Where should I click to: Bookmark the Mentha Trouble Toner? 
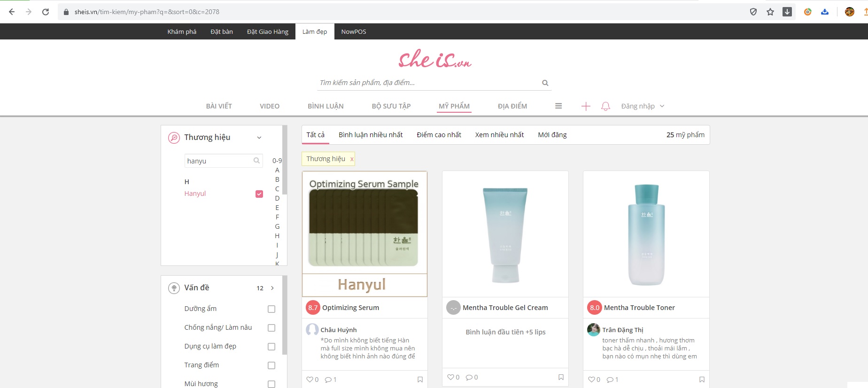tap(702, 380)
